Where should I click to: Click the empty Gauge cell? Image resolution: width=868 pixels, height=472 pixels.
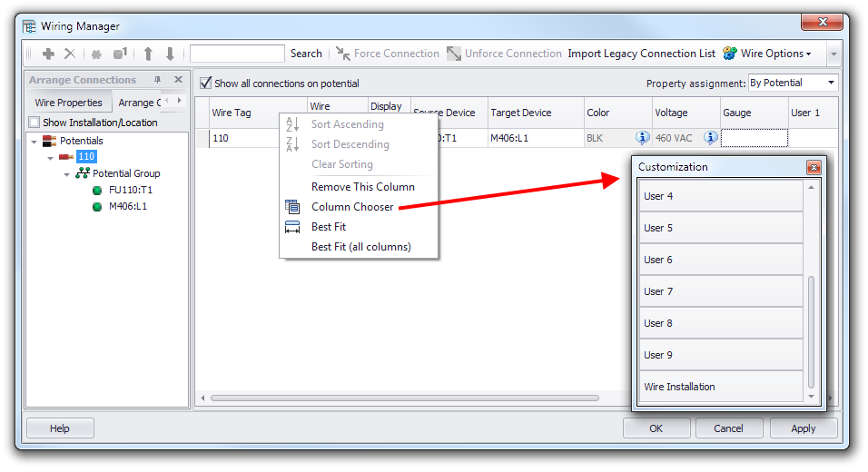coord(754,138)
